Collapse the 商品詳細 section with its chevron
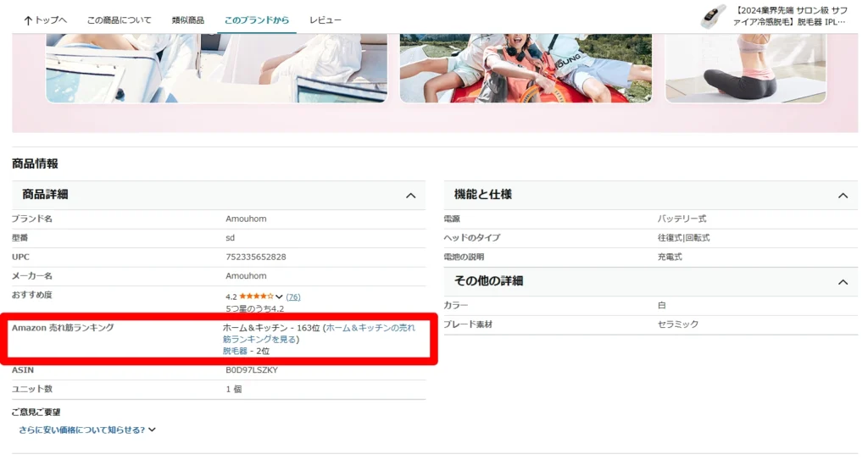868x460 pixels. click(410, 196)
